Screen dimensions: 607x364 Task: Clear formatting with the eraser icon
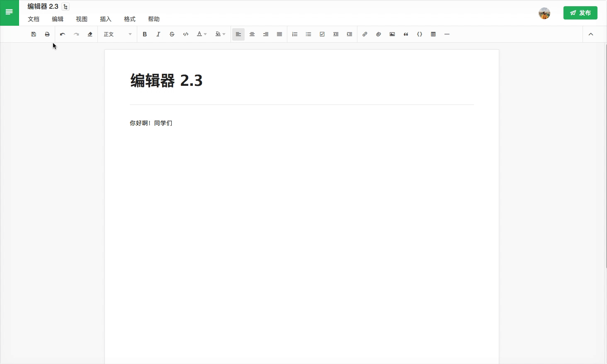click(x=90, y=34)
